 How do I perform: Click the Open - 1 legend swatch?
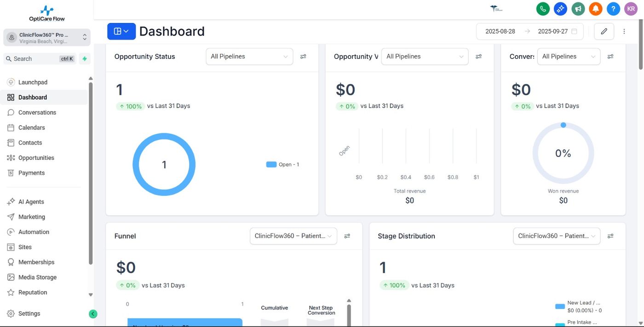[271, 164]
